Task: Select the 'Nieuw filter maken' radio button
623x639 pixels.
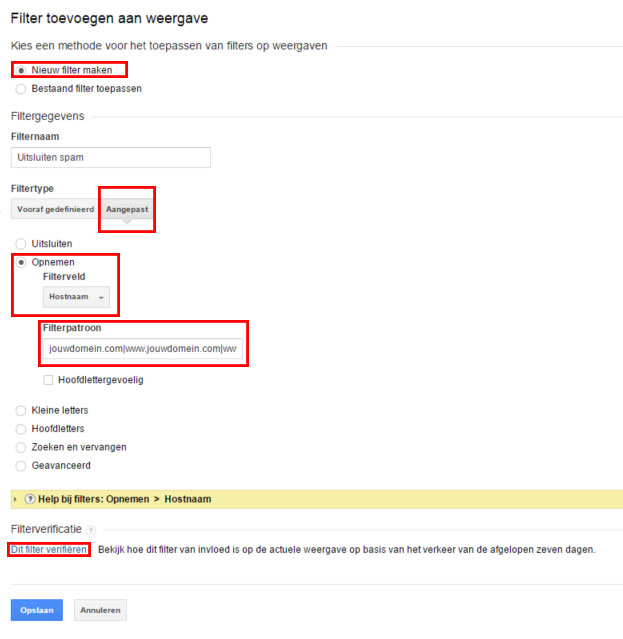Action: [x=21, y=70]
